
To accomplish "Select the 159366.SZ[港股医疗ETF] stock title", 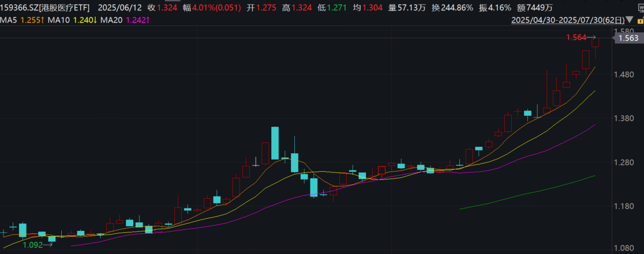I will [45, 7].
